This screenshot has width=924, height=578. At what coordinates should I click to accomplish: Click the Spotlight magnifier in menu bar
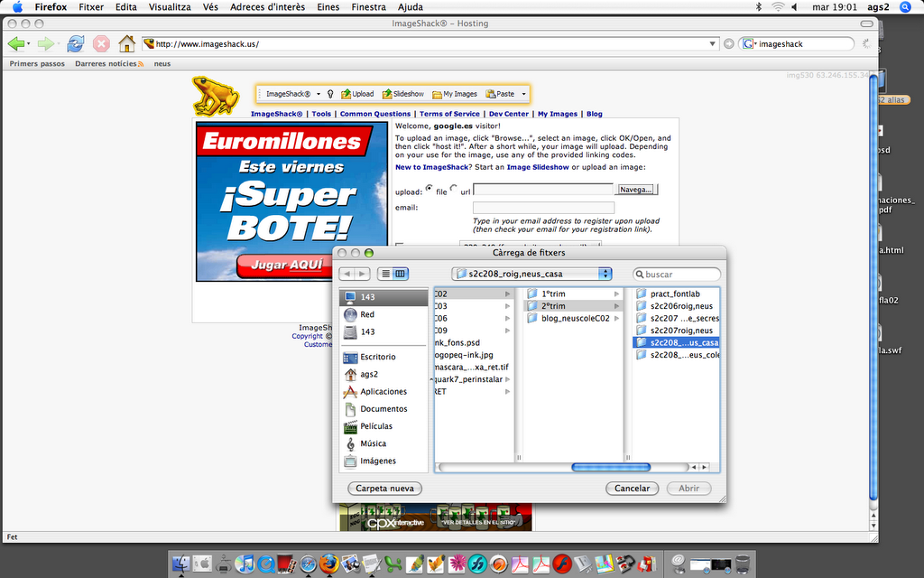pos(906,7)
